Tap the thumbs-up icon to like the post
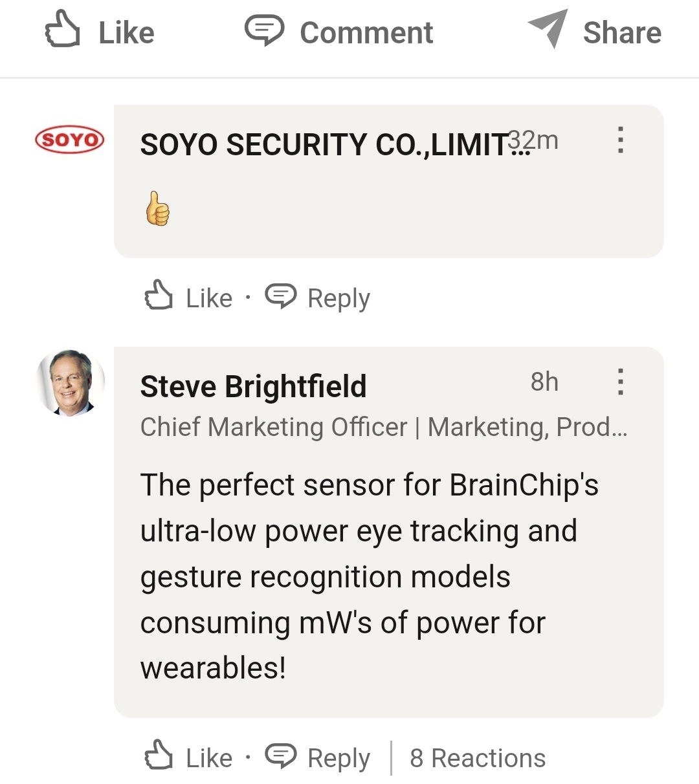 coord(62,30)
